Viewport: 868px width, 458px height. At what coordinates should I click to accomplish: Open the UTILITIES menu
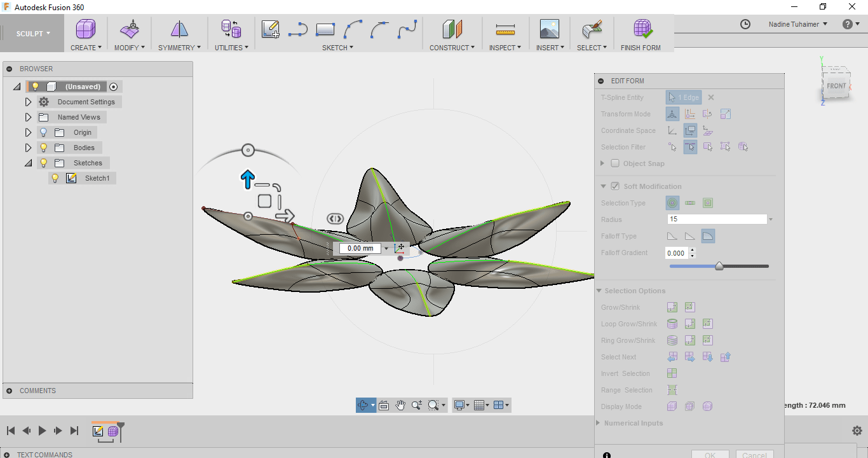tap(231, 48)
